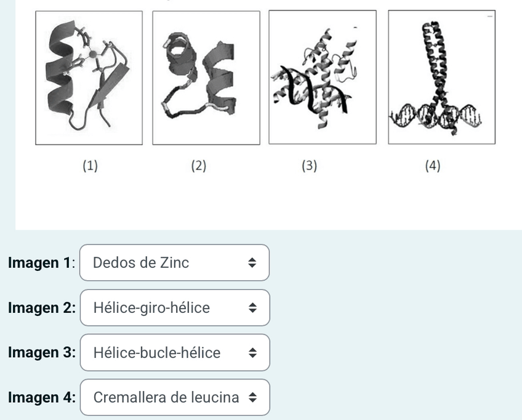The height and width of the screenshot is (420, 522).
Task: Click the arrow icon on Dedos de Zinc selector
Action: tap(252, 263)
